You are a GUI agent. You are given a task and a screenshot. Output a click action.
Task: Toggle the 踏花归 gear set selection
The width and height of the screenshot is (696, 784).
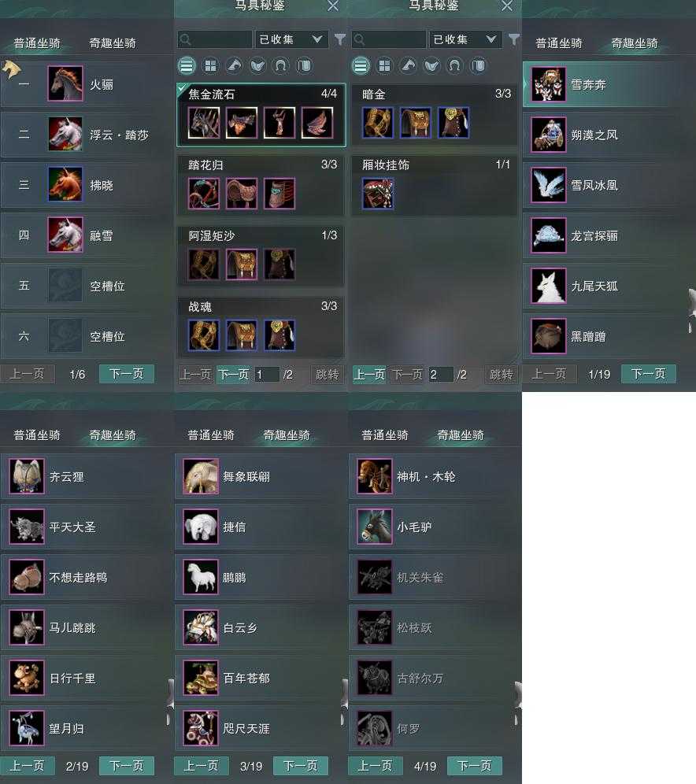(261, 186)
